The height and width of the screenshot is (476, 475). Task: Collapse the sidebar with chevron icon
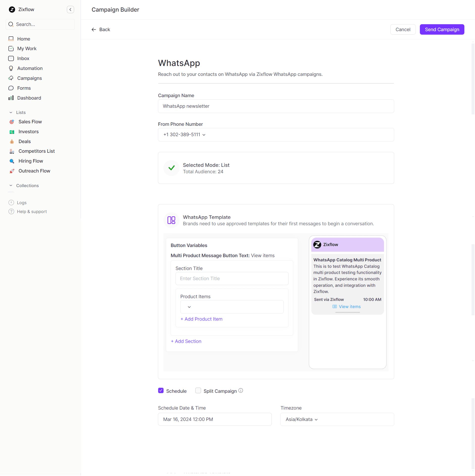[70, 9]
